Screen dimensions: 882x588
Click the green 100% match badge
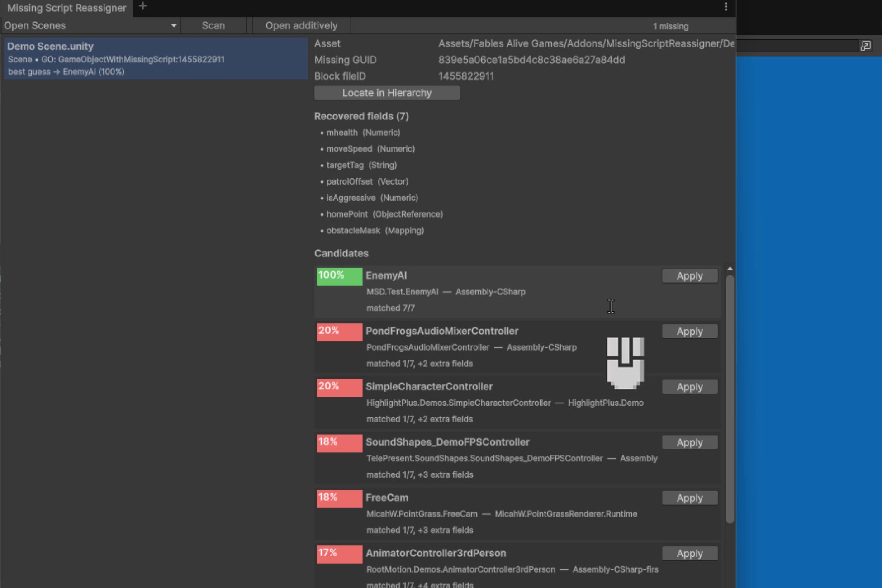click(339, 276)
